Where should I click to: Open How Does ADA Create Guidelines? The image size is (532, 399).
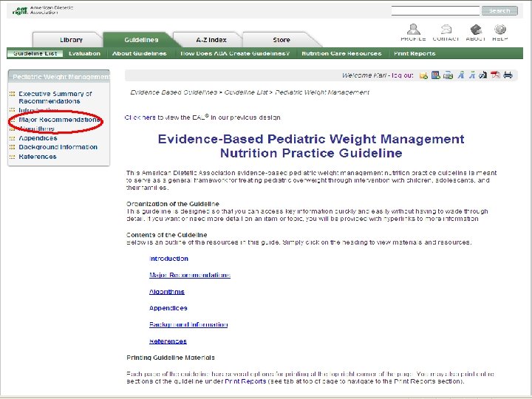pyautogui.click(x=235, y=54)
